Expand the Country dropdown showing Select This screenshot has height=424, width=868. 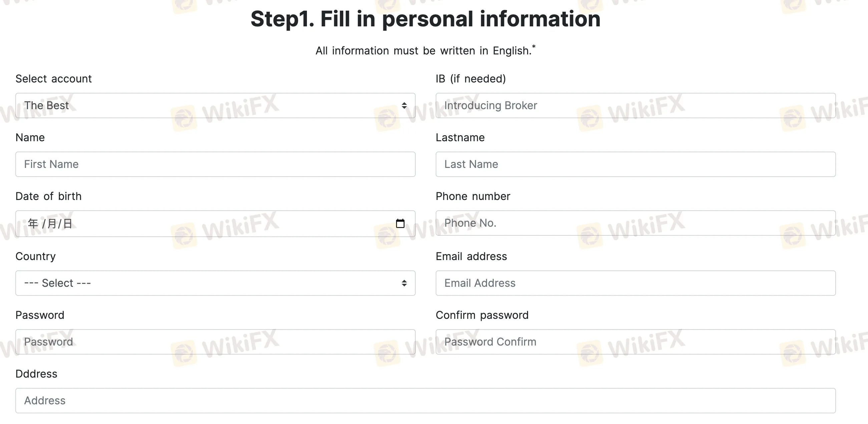(215, 283)
